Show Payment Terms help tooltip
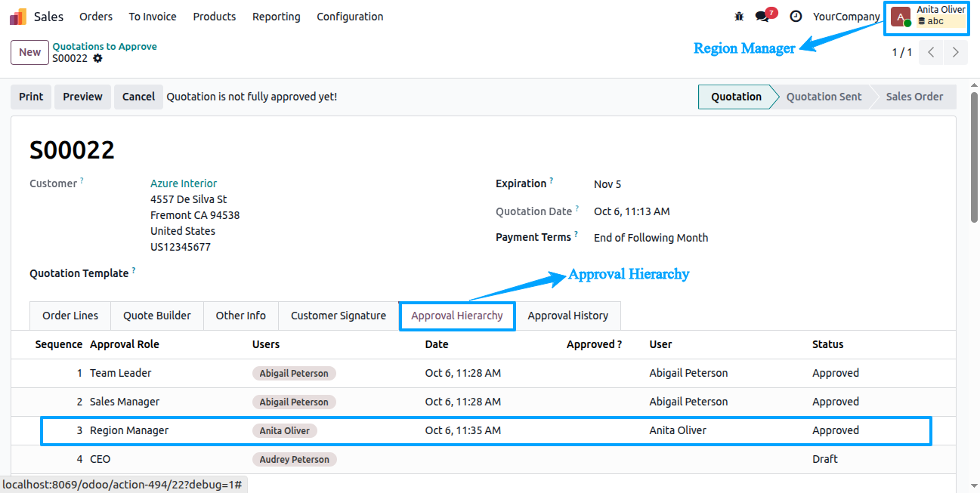The image size is (980, 493). (x=576, y=235)
